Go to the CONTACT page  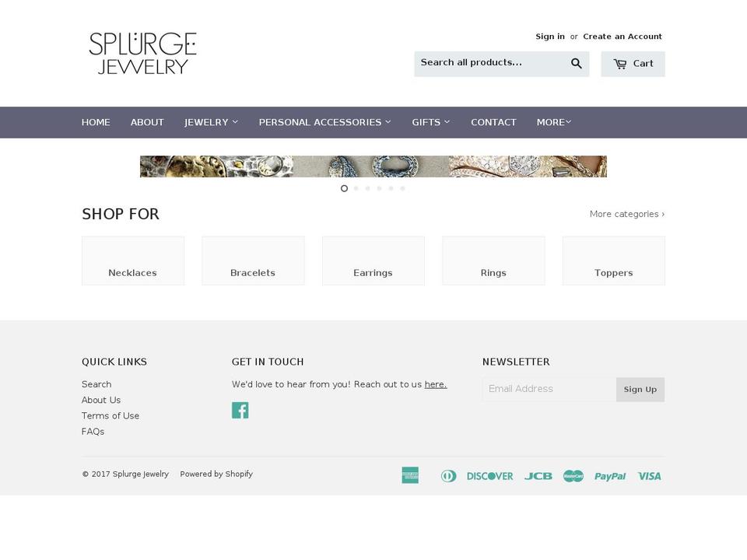click(x=493, y=122)
